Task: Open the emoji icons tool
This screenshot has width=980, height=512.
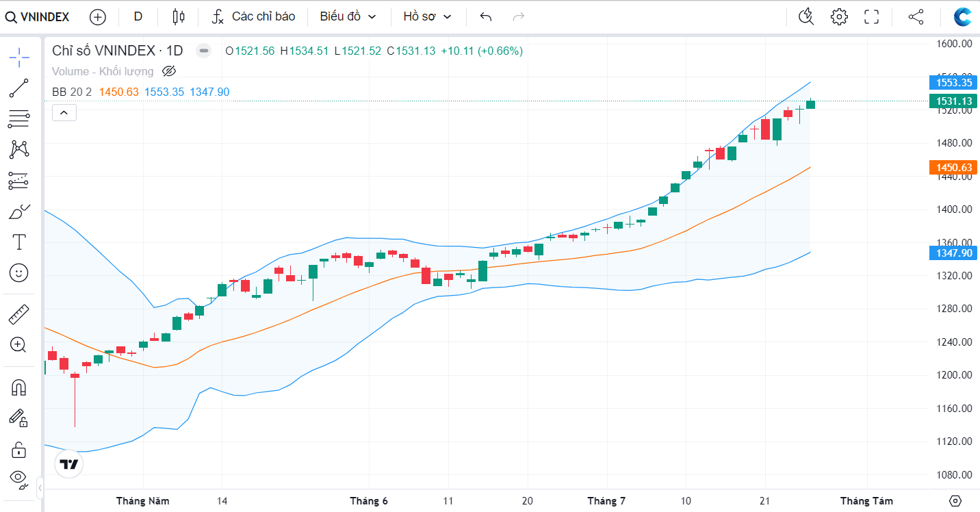Action: coord(19,272)
